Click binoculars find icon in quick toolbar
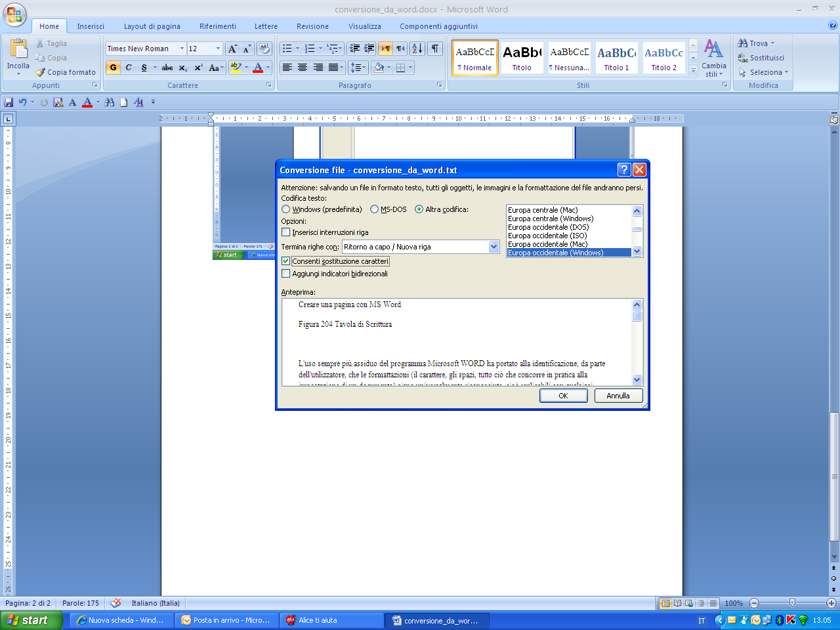The width and height of the screenshot is (840, 630). click(110, 102)
